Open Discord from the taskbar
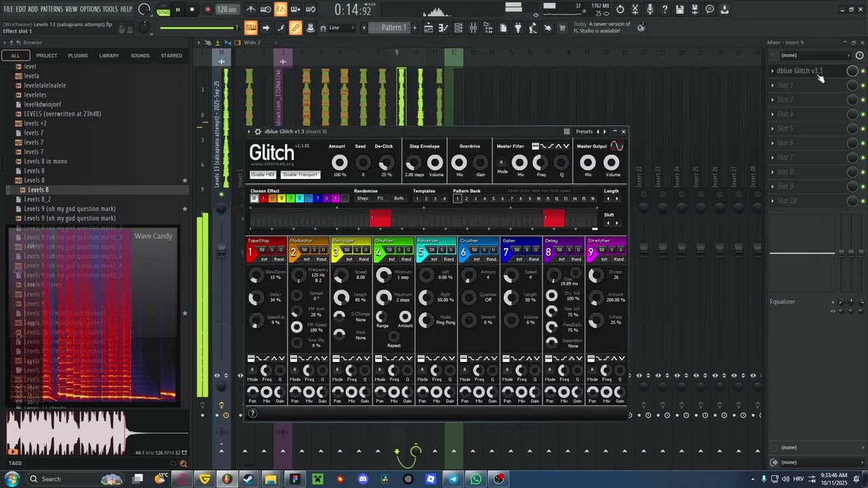The image size is (868, 488). click(x=363, y=479)
